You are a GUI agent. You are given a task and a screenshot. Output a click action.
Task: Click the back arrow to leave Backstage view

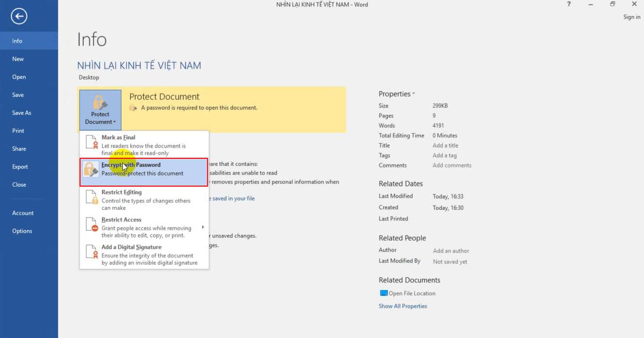pos(19,16)
